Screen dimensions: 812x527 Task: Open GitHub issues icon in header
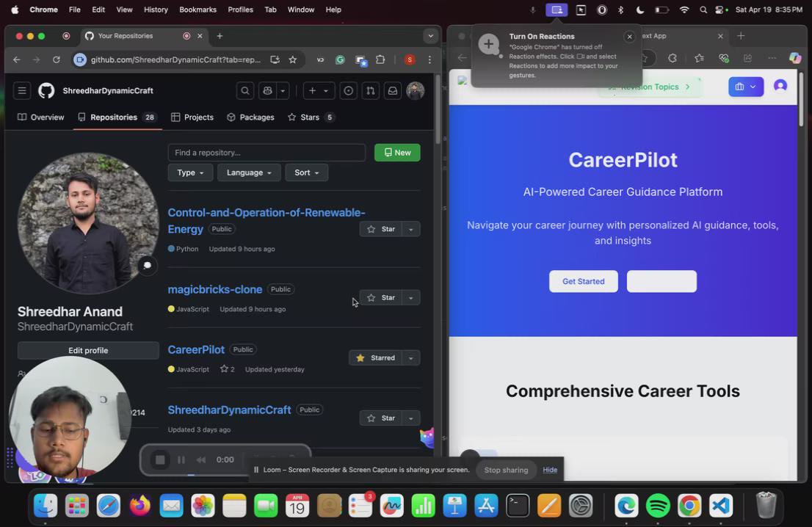349,90
